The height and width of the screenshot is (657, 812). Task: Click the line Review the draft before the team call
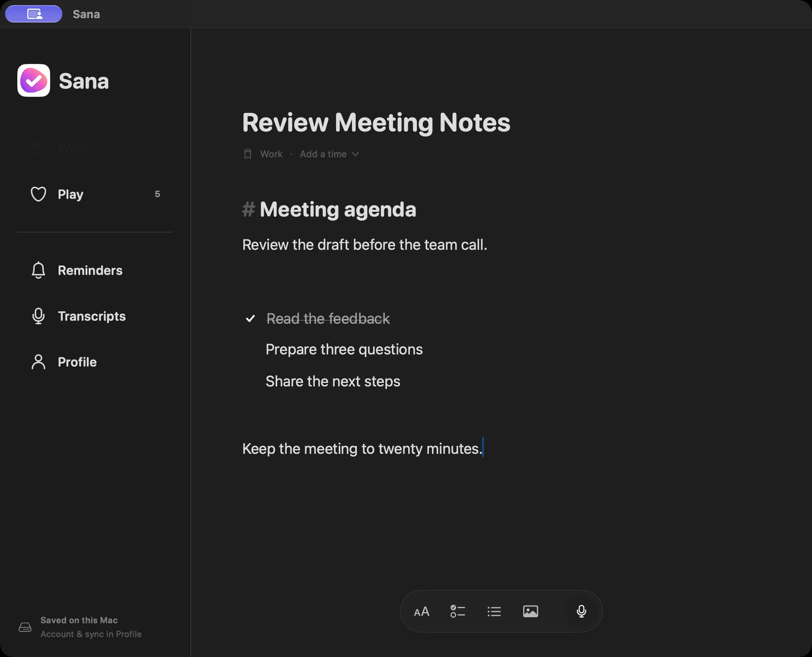364,245
